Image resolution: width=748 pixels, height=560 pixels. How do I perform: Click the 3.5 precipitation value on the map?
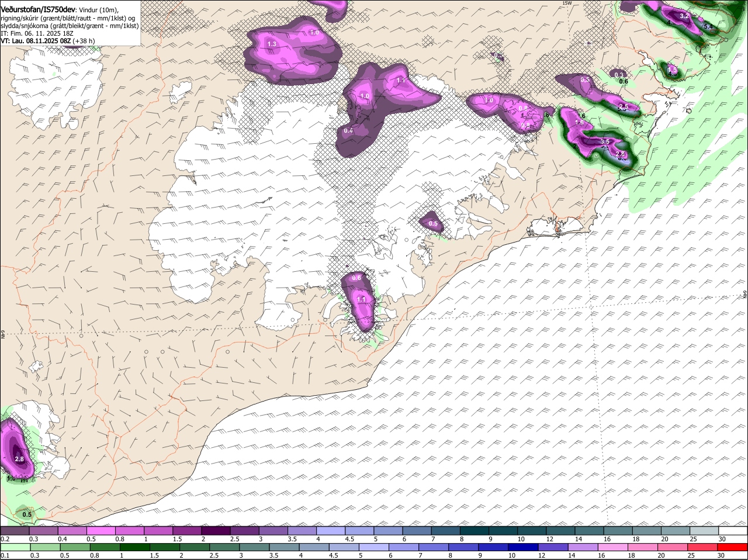[x=605, y=141]
